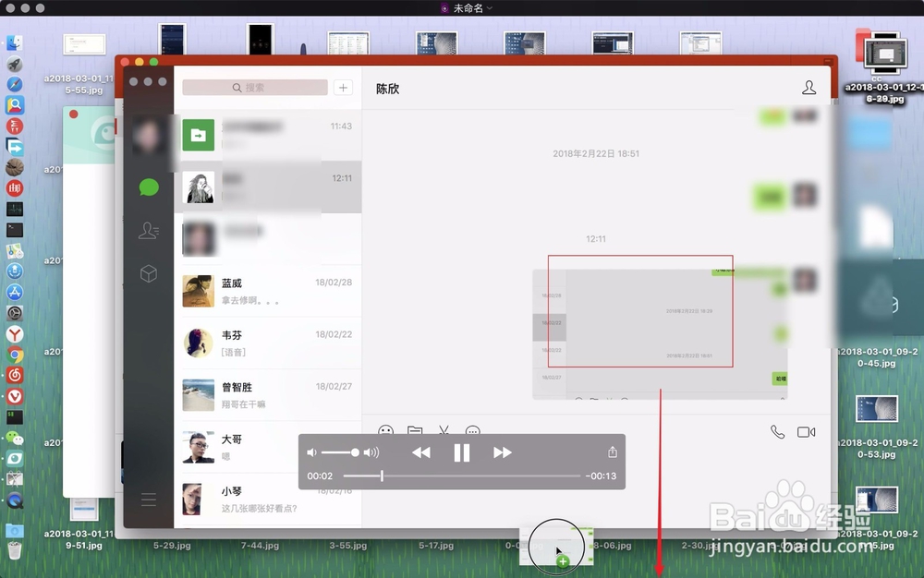
Task: Open the File Transfer chat with green icon
Action: click(268, 135)
